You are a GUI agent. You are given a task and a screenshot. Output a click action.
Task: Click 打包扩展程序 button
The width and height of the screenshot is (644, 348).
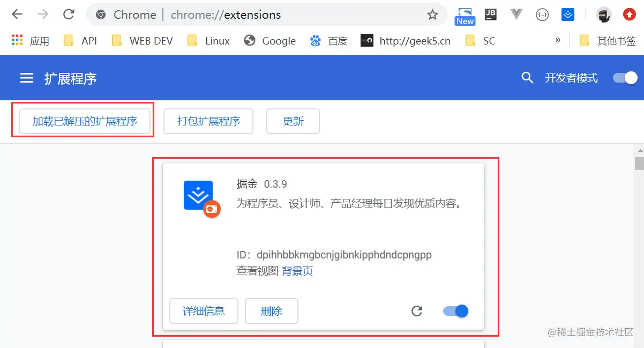point(208,121)
